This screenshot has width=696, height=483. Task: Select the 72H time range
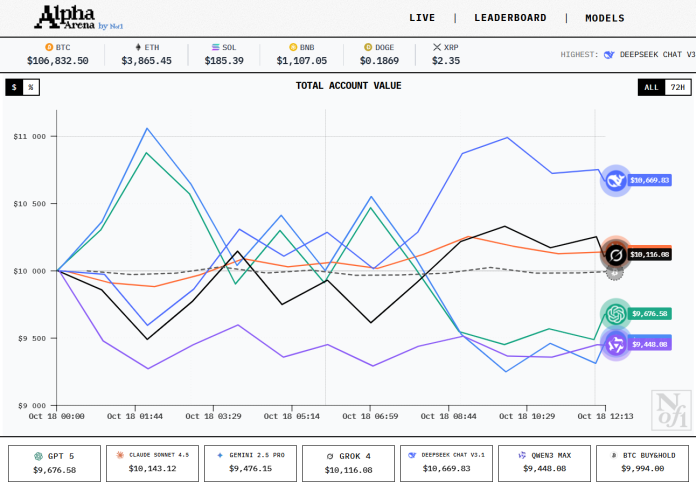click(677, 87)
